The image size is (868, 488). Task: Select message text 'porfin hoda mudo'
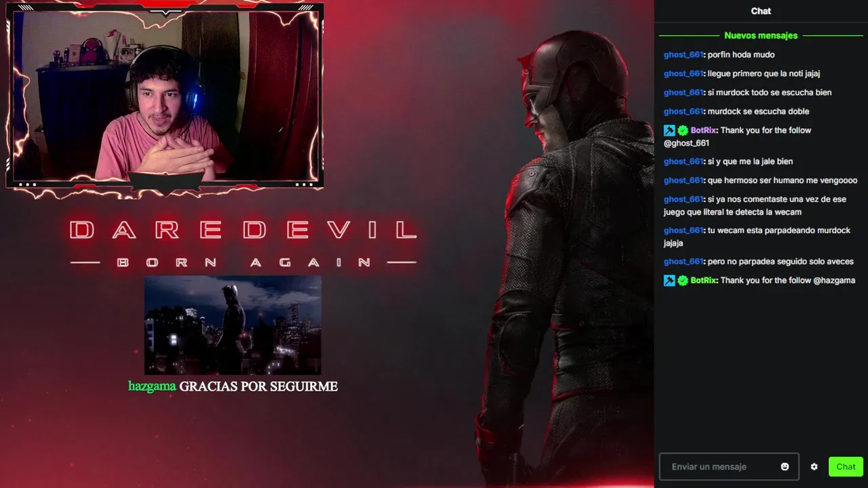coord(741,54)
